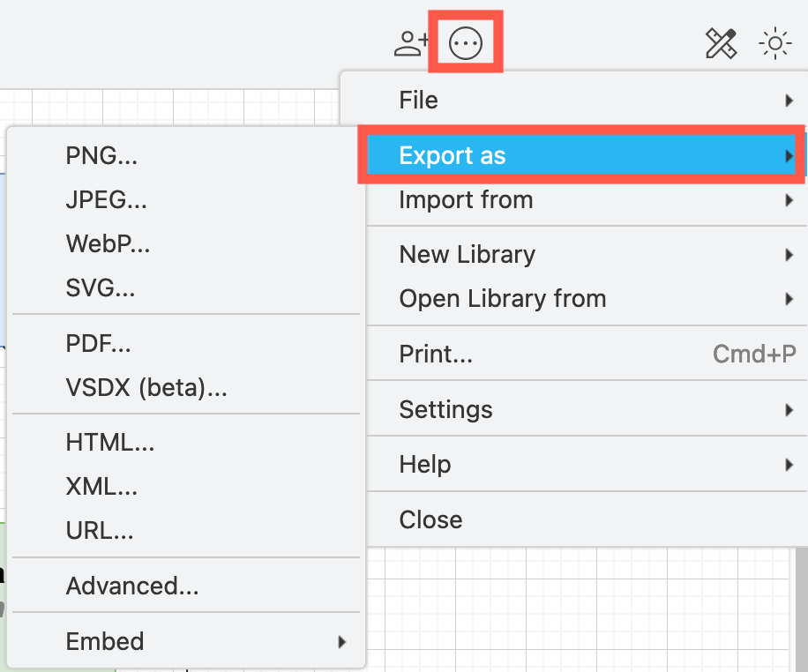Toggle the light theme sun icon
This screenshot has width=808, height=672.
[x=774, y=41]
